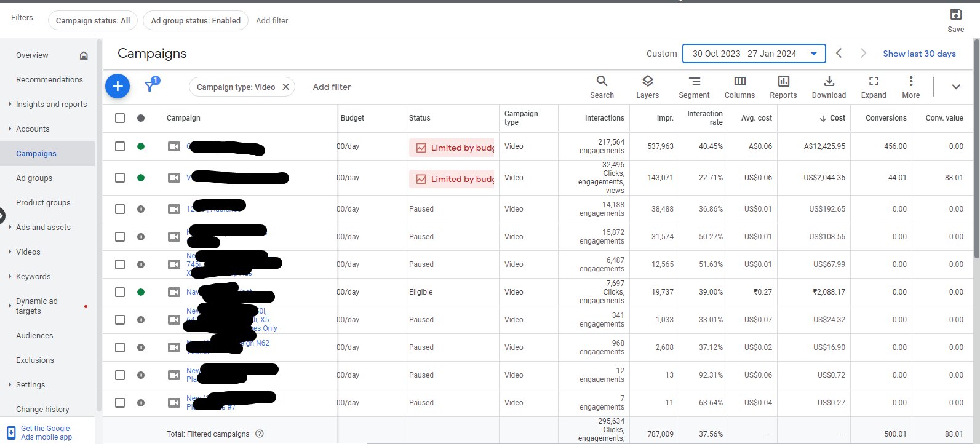Expand the table to full screen

click(x=874, y=87)
